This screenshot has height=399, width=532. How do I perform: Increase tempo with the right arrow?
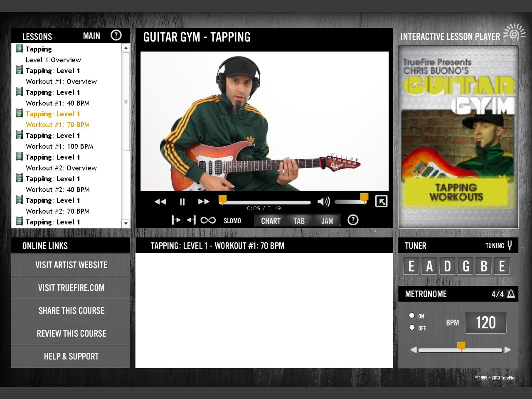[x=507, y=350]
